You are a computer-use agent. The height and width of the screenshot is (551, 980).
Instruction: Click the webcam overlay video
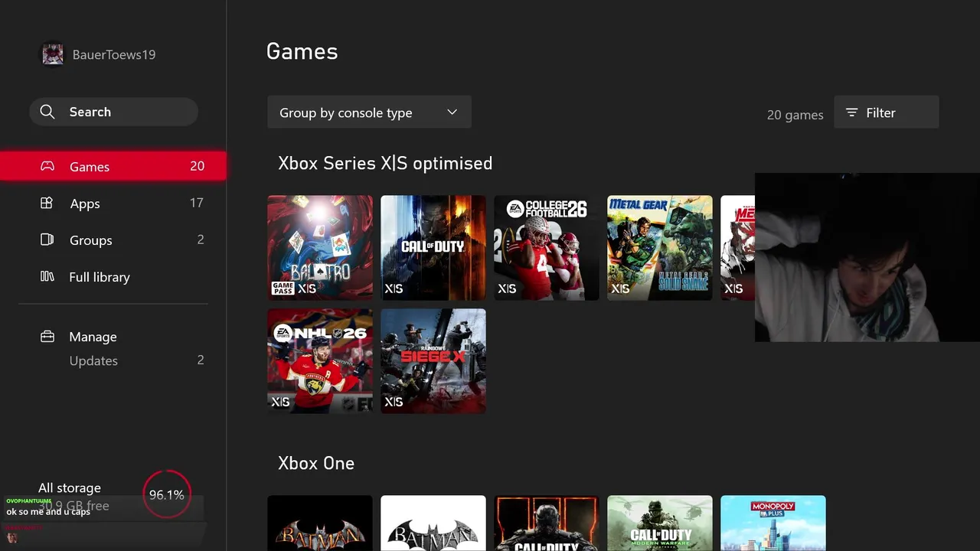click(867, 257)
